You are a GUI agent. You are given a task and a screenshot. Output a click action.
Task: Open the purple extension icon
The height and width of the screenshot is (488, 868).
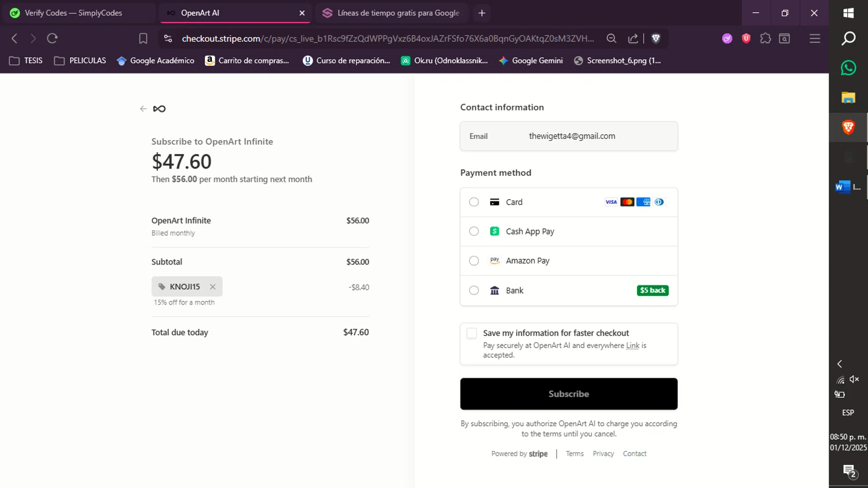click(727, 38)
